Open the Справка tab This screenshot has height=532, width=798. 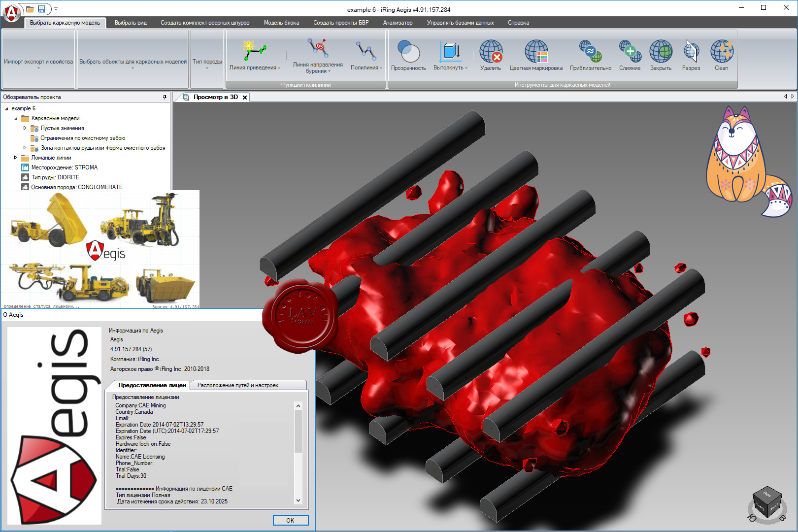[519, 23]
